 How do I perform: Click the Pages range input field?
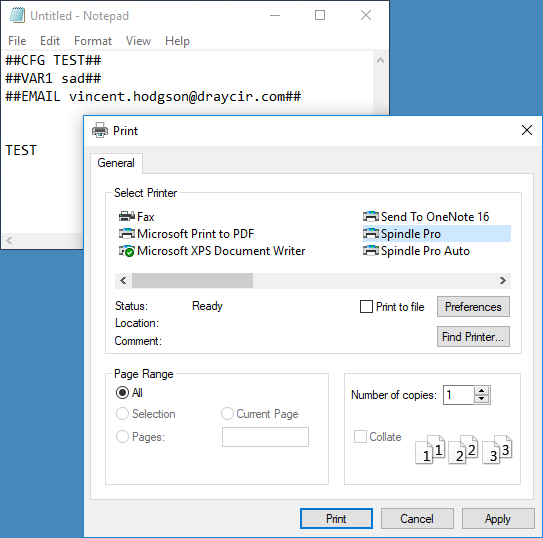[x=265, y=437]
